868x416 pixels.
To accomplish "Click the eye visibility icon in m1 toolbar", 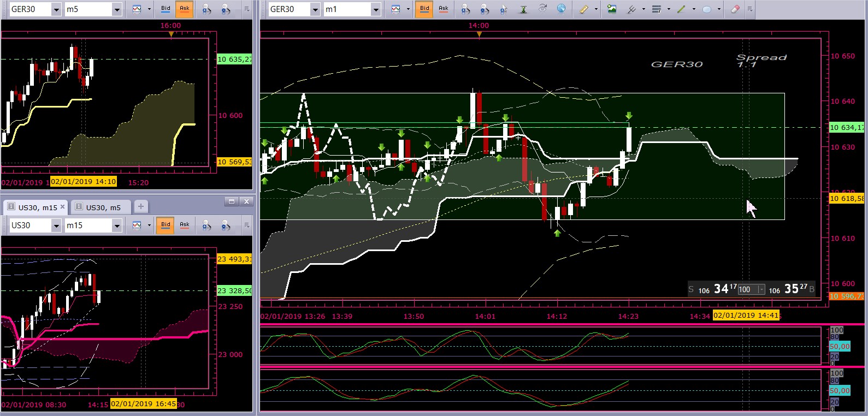I will coord(542,9).
